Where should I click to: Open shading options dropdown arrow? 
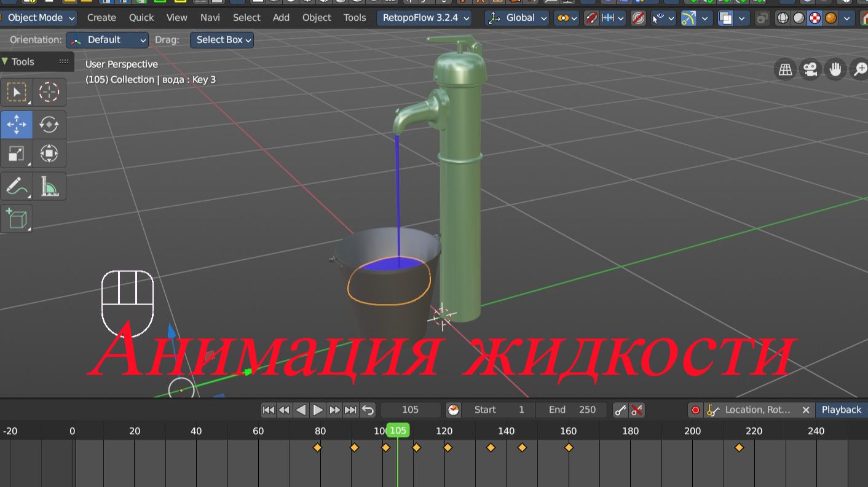[847, 18]
